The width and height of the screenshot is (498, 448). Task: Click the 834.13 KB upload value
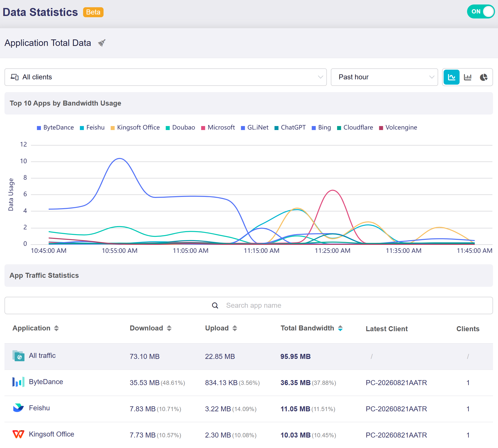pyautogui.click(x=221, y=383)
